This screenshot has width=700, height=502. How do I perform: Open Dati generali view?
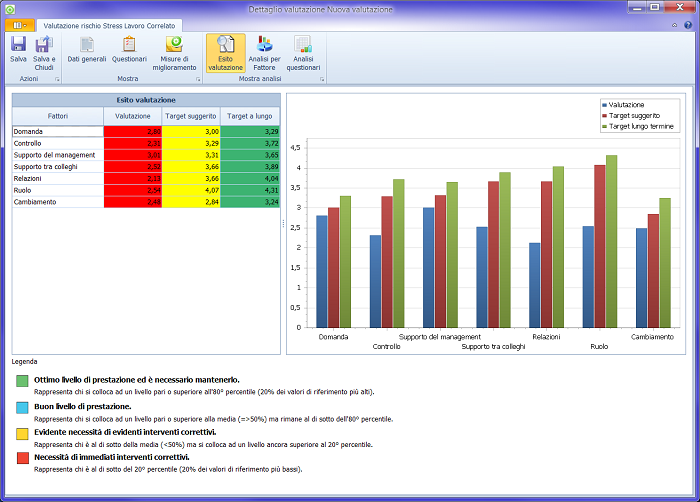(x=87, y=49)
